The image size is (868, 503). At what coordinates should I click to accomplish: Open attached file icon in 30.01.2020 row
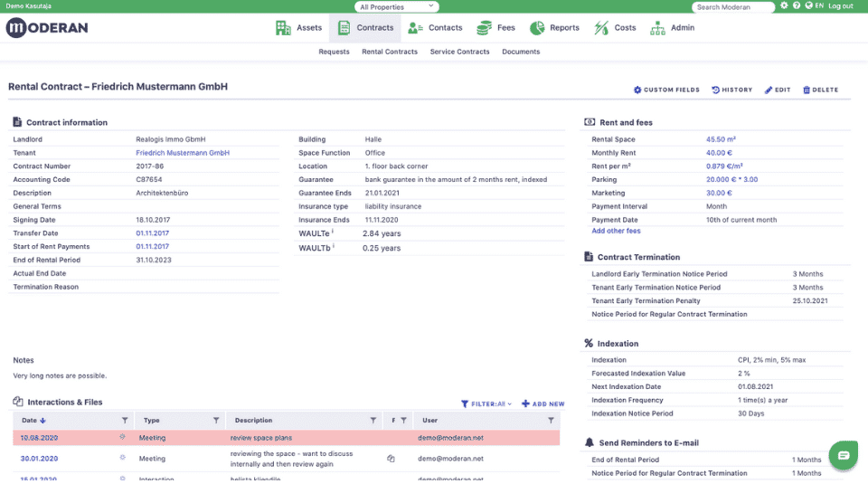pyautogui.click(x=391, y=459)
